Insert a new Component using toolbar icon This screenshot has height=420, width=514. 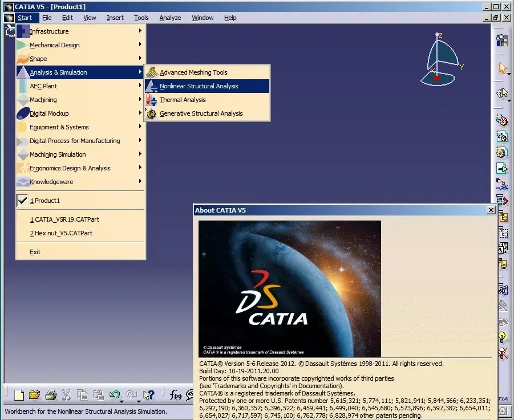pos(502,120)
